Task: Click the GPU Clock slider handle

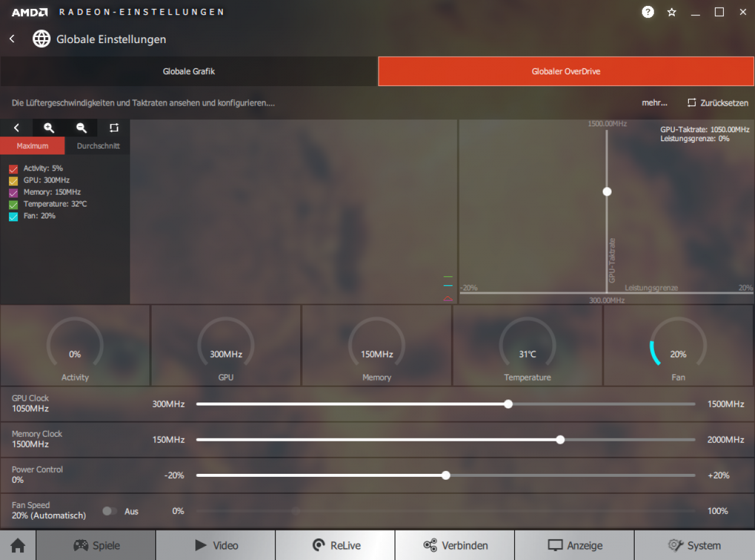Action: point(508,404)
